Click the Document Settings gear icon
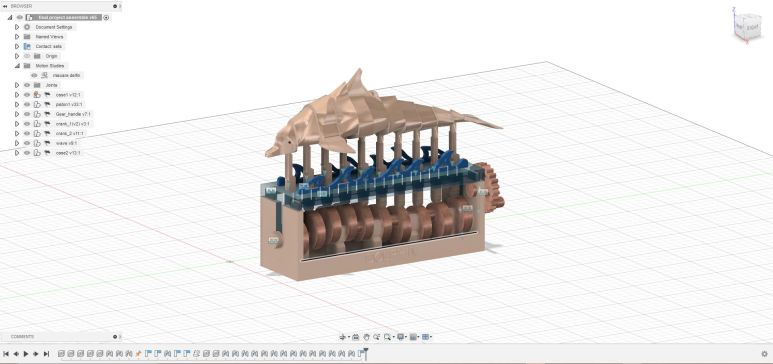This screenshot has width=773, height=364. click(x=27, y=27)
